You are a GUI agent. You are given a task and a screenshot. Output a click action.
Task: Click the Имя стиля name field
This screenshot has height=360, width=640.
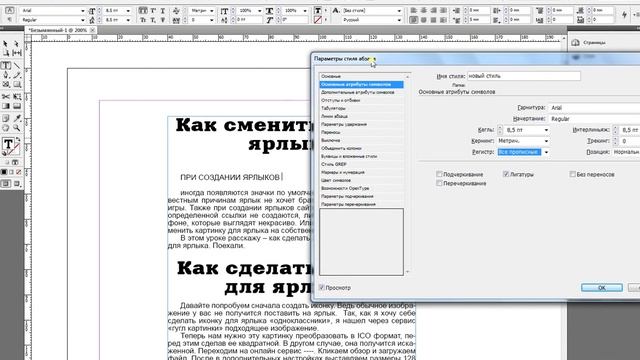(x=524, y=76)
